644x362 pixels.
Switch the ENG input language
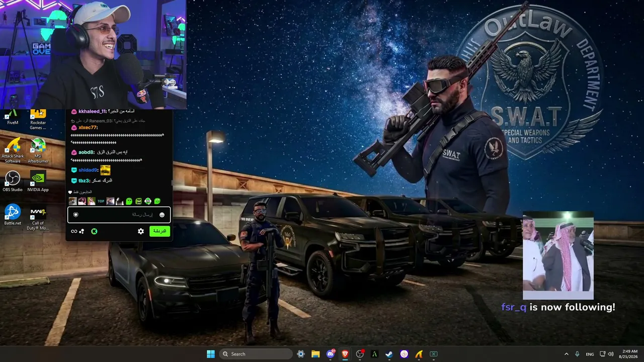coord(590,354)
